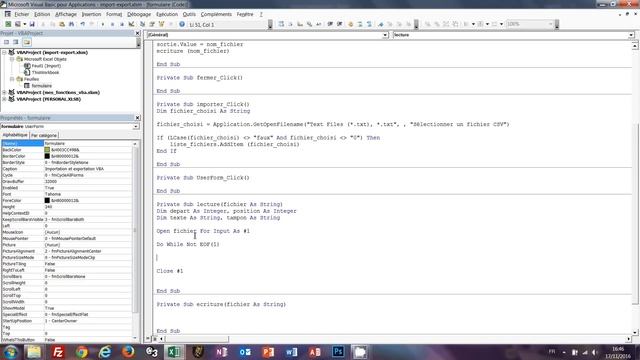Select formulaire in the project tree
The width and height of the screenshot is (640, 360).
coord(41,86)
